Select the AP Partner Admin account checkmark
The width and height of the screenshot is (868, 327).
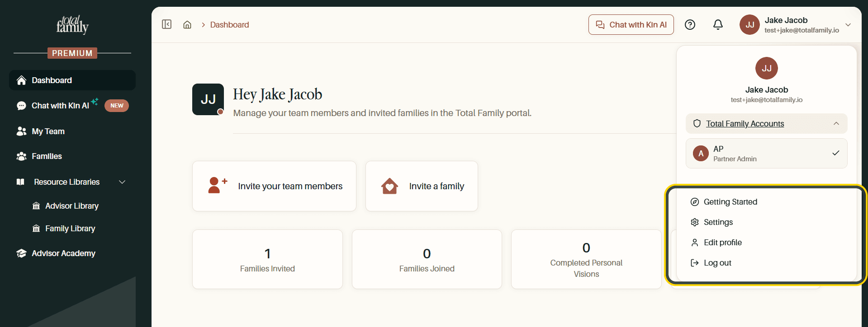835,153
